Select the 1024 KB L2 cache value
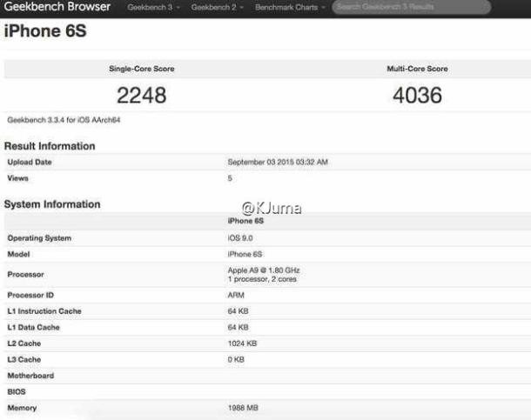 pos(242,343)
